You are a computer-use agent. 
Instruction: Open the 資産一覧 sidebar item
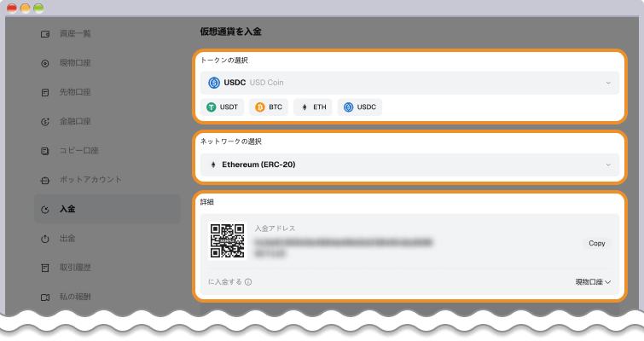tap(107, 33)
